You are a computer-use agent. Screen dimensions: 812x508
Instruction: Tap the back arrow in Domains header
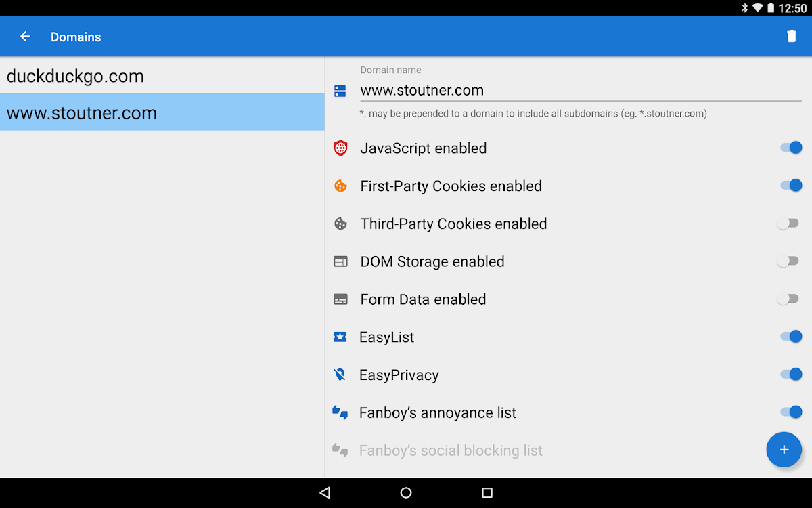click(26, 37)
